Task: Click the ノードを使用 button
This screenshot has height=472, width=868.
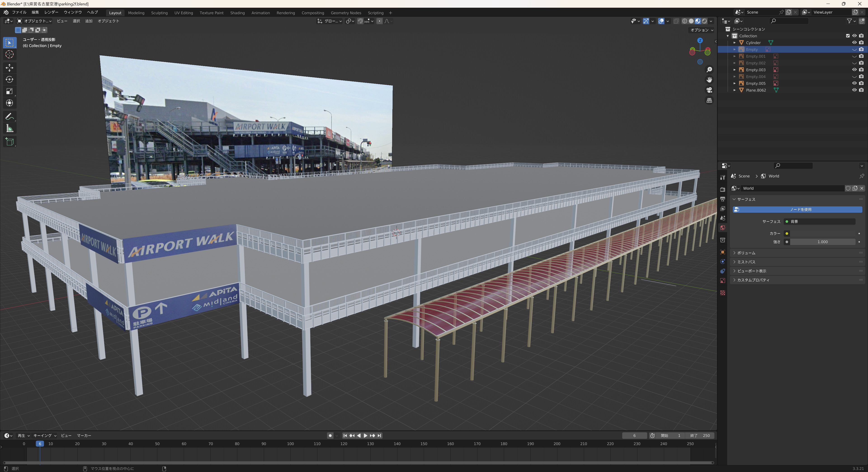Action: [797, 210]
